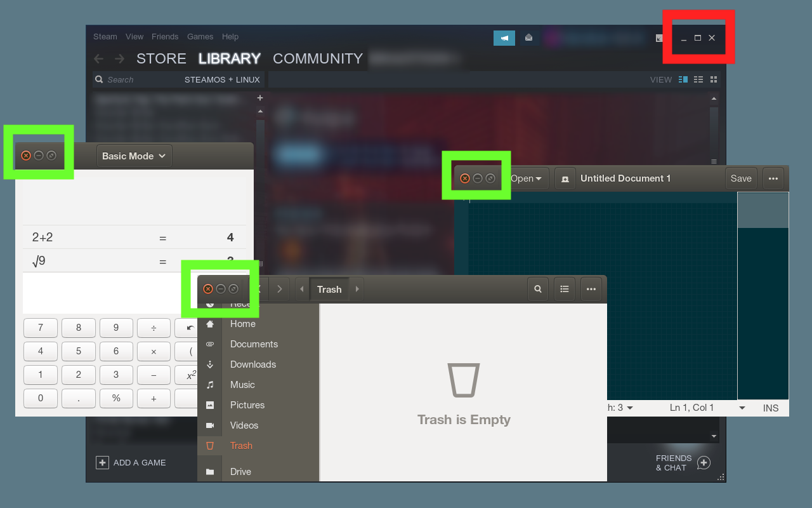Switch Steam library to detail view icon
Viewport: 812px width, 508px height.
point(683,79)
